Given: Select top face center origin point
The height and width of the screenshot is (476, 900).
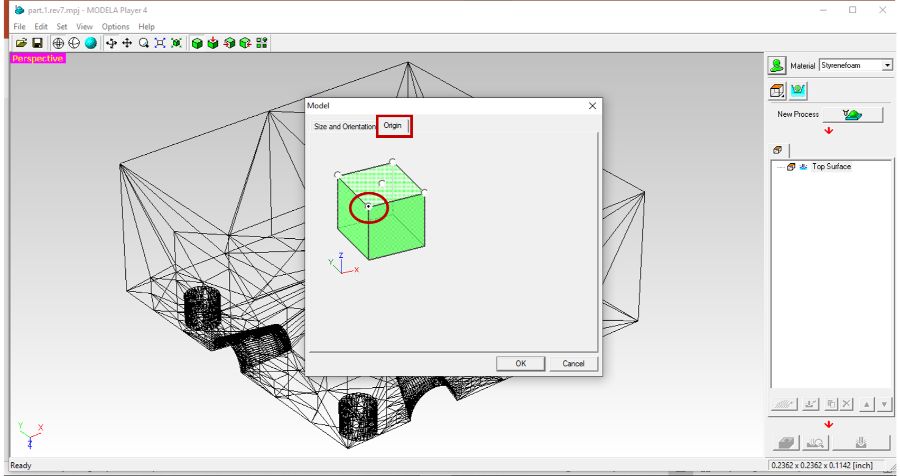Looking at the screenshot, I should (382, 183).
